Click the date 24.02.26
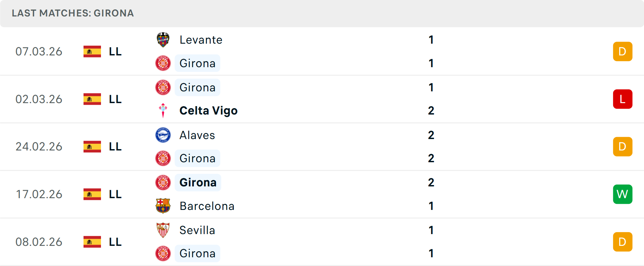Image resolution: width=644 pixels, height=266 pixels. [x=39, y=147]
